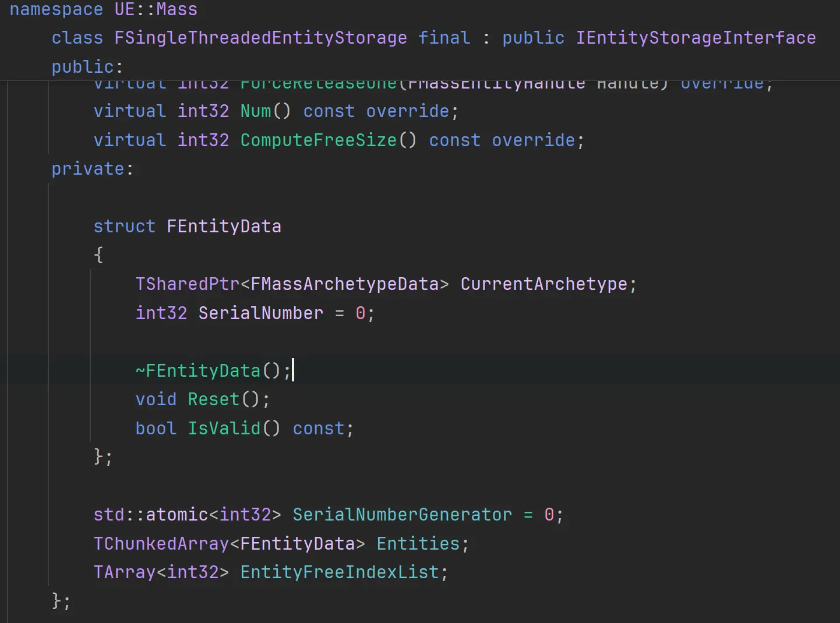Click the CurrentArchetype member variable
Screen dimensions: 840x623
(543, 284)
